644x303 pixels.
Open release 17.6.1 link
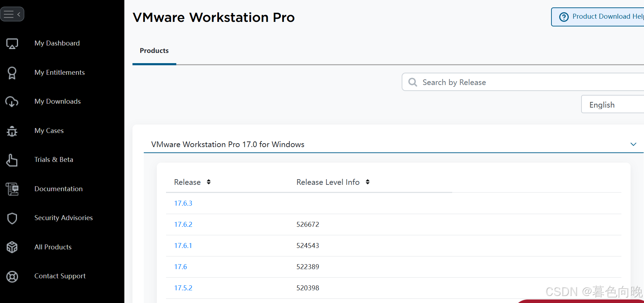click(x=183, y=246)
